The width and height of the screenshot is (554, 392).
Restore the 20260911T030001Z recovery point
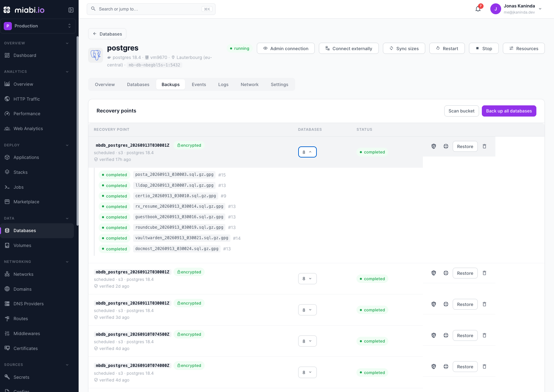coord(465,305)
